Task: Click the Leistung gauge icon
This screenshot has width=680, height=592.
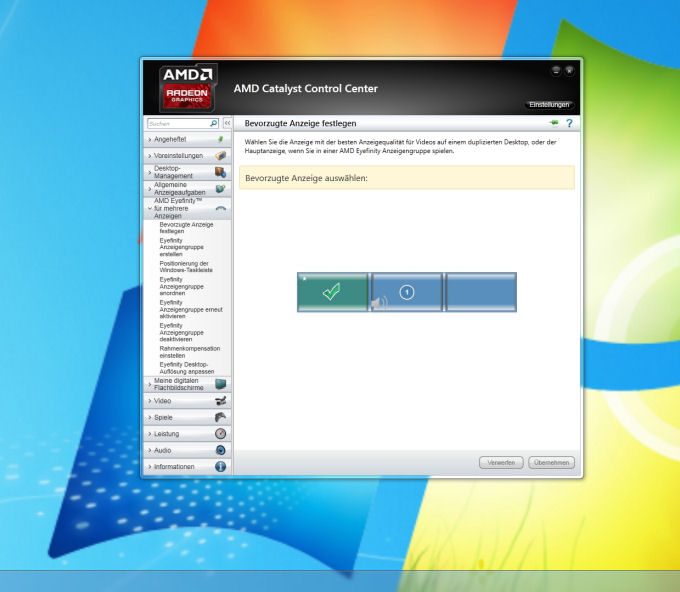Action: click(x=220, y=434)
